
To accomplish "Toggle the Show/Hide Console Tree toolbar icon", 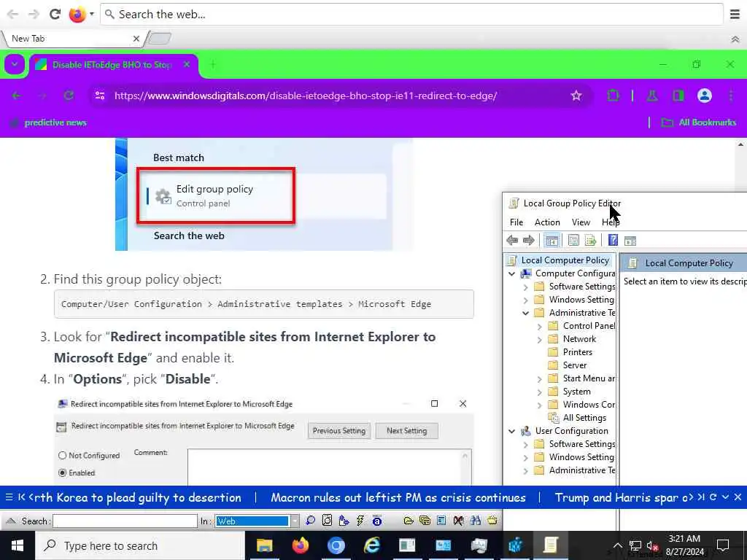I will pyautogui.click(x=551, y=241).
